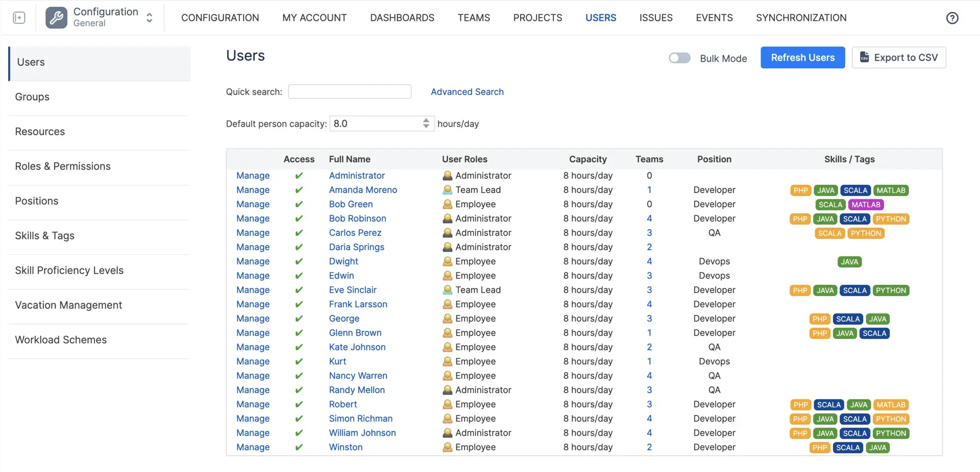
Task: Click the Skills / Tags column header
Action: click(x=849, y=159)
